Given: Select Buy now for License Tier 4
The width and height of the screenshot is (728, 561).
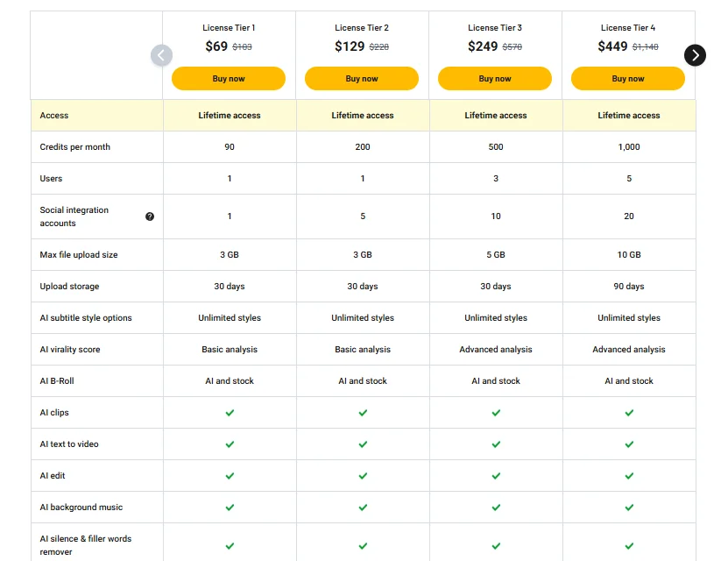Looking at the screenshot, I should (628, 79).
